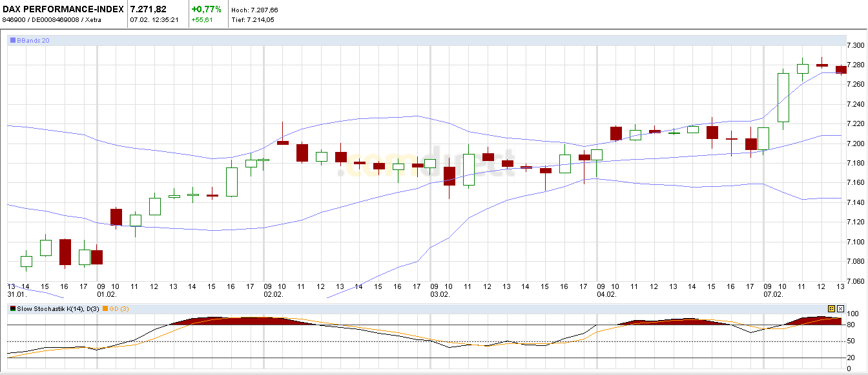
Task: Click the +55,61 absolute change value
Action: tap(203, 20)
